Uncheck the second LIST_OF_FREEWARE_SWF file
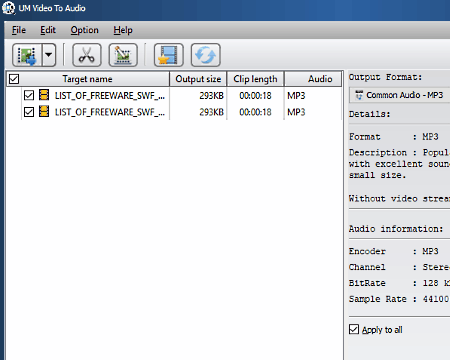Viewport: 450px width, 360px height. tap(29, 112)
